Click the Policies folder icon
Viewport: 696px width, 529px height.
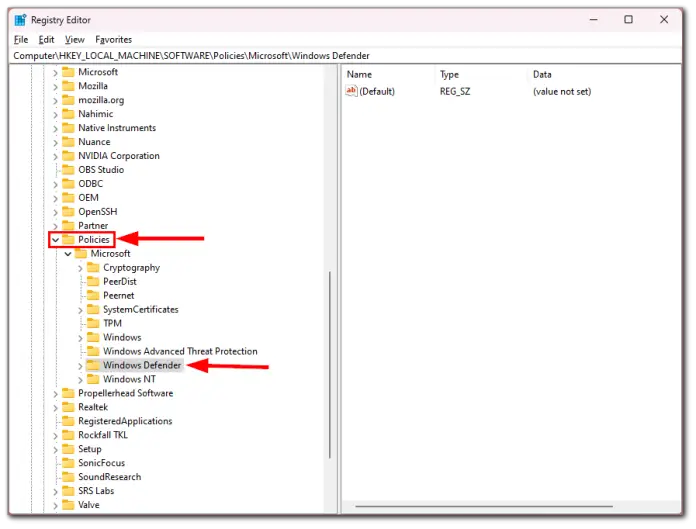click(x=68, y=239)
